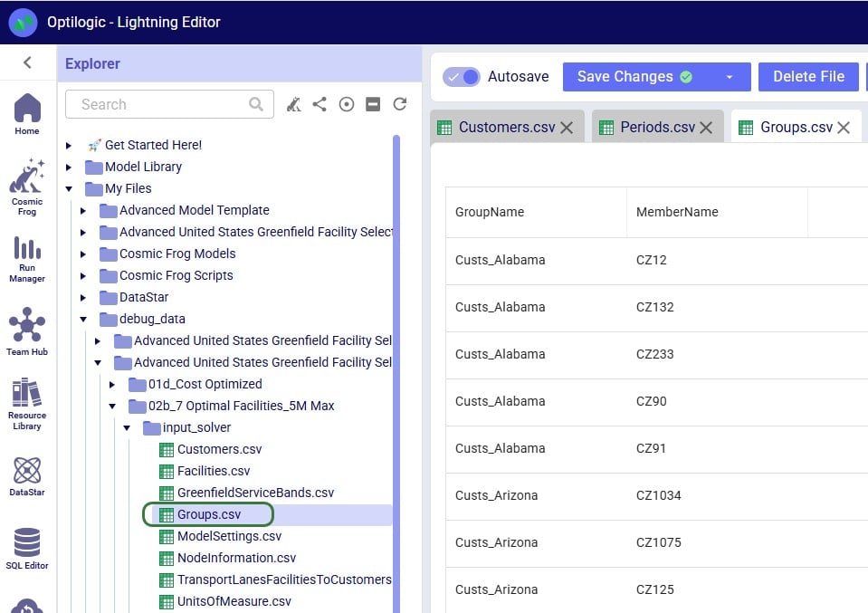Click the Delete File button

pyautogui.click(x=808, y=77)
